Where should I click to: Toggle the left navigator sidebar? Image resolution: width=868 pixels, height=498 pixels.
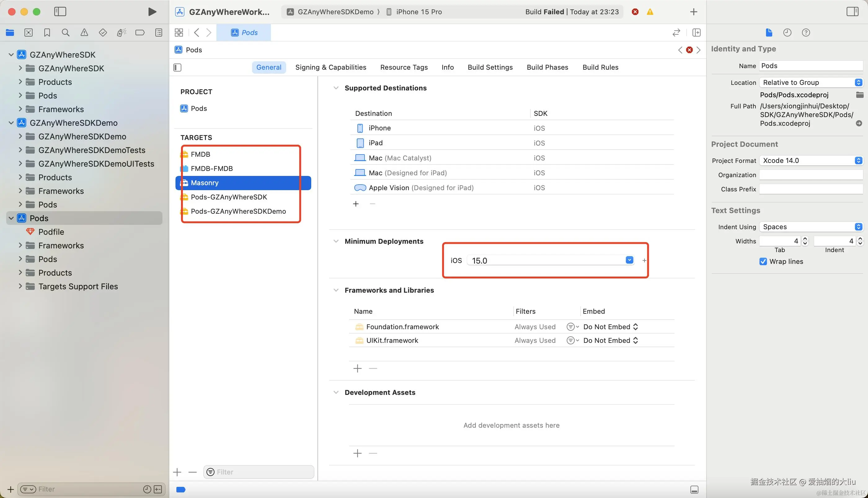point(60,12)
